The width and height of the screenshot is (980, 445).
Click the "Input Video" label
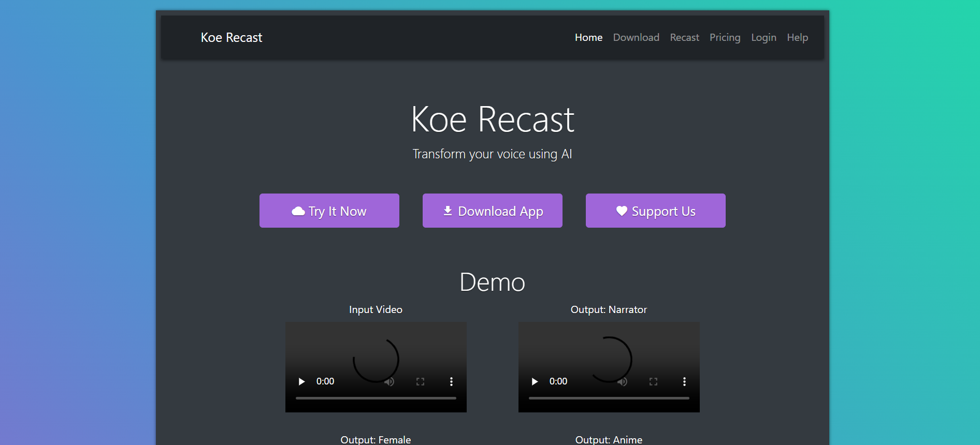(376, 309)
